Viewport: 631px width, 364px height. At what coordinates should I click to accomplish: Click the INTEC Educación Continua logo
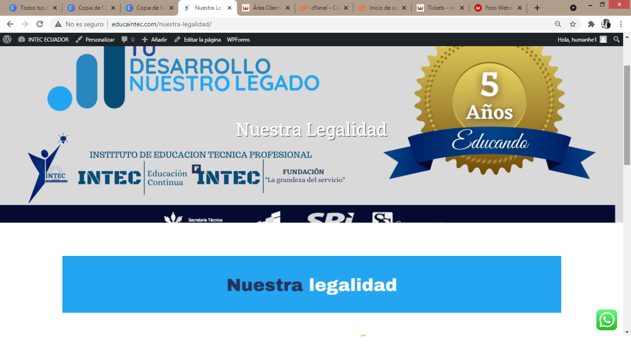133,177
